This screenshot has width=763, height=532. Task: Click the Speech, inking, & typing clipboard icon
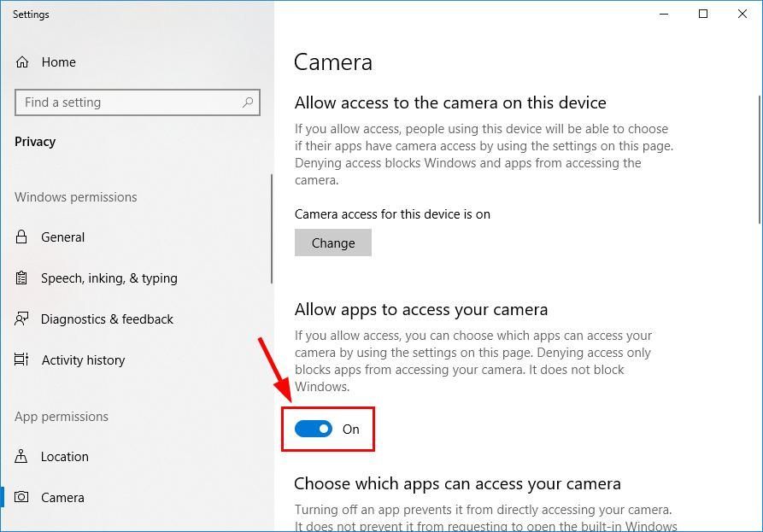[22, 278]
